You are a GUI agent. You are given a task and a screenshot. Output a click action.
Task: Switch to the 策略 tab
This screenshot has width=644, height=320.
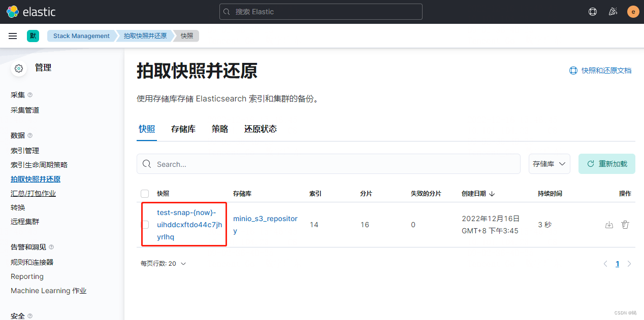click(x=220, y=129)
